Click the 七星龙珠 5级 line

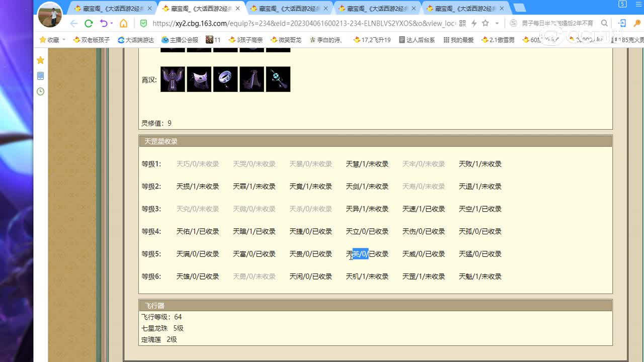tap(163, 328)
